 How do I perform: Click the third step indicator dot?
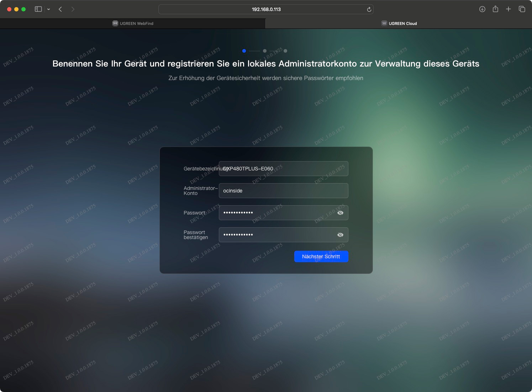(x=285, y=51)
